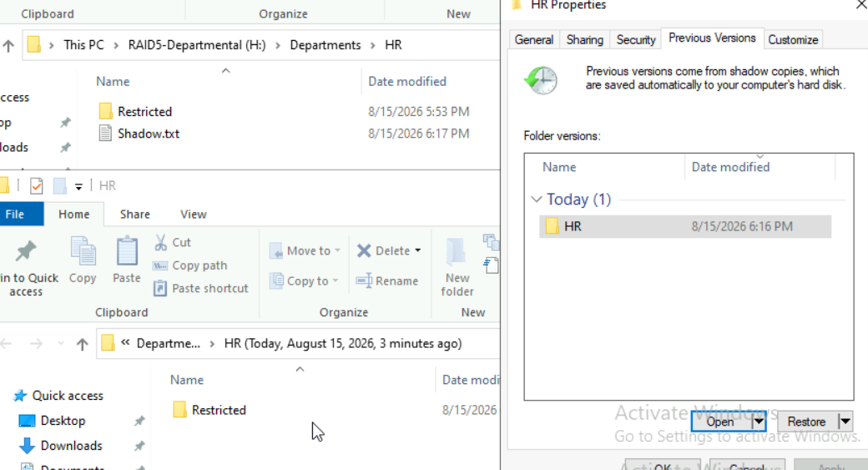
Task: Click the large Paste ribbon button
Action: click(x=127, y=260)
